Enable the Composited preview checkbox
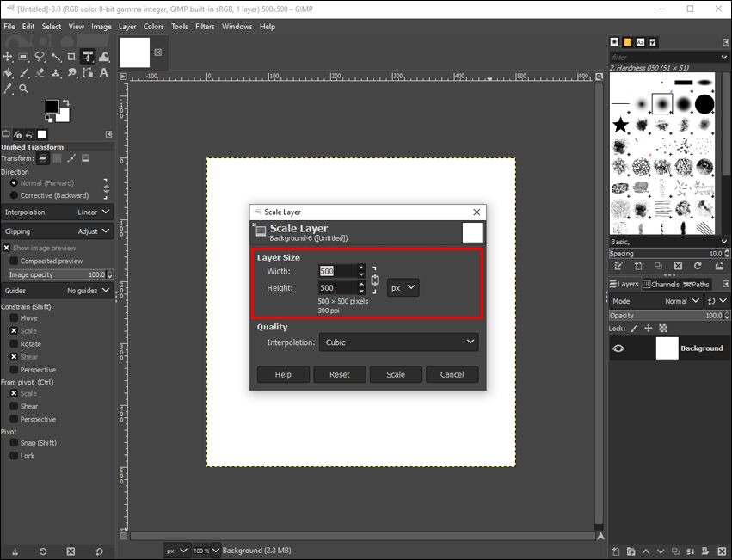Image resolution: width=732 pixels, height=560 pixels. (14, 261)
